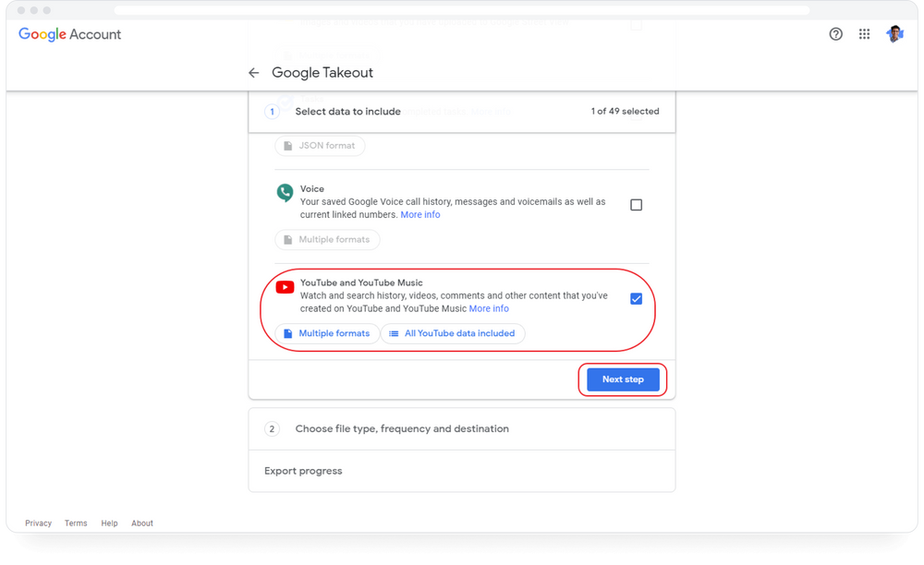Open All YouTube data included options
The height and width of the screenshot is (565, 924).
click(453, 333)
